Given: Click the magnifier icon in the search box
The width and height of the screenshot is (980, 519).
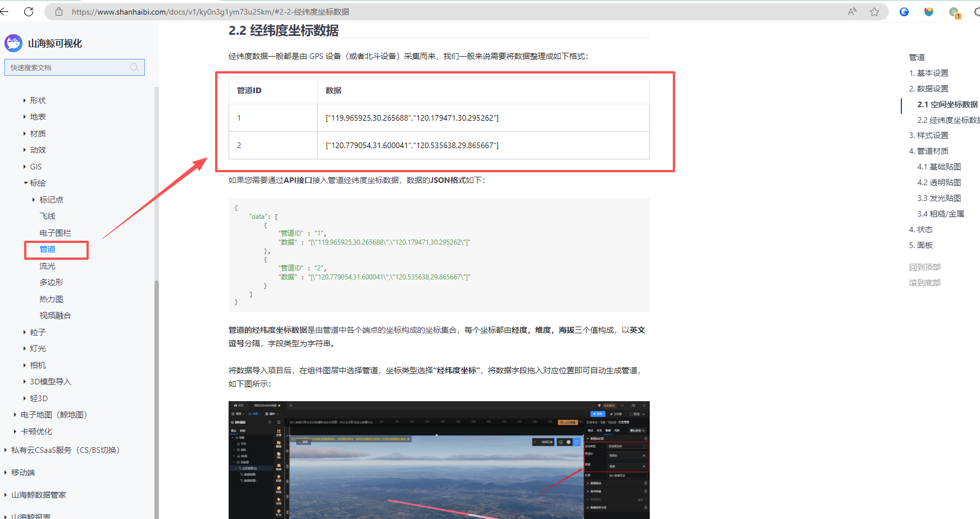Looking at the screenshot, I should pyautogui.click(x=134, y=67).
